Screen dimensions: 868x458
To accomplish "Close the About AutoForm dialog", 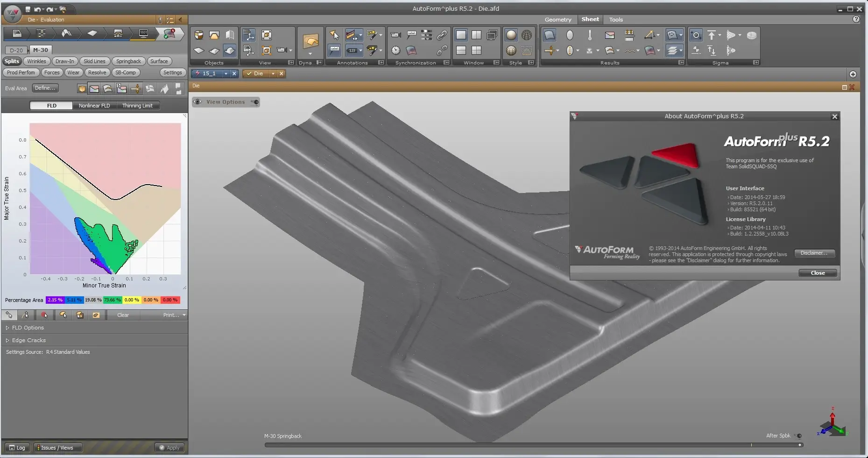I will point(818,273).
